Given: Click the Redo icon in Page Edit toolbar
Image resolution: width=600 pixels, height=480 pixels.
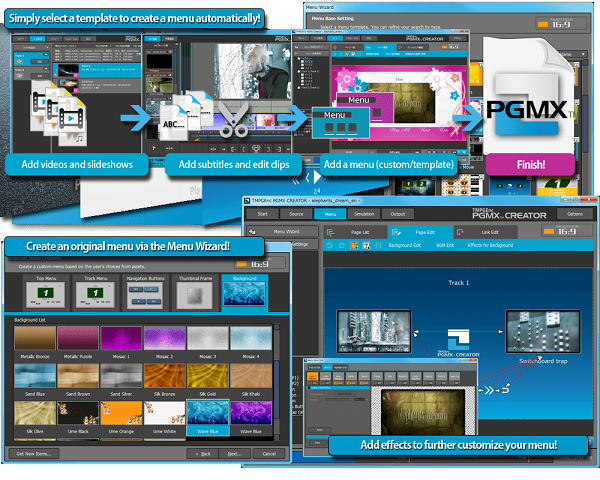Looking at the screenshot, I should (x=342, y=245).
